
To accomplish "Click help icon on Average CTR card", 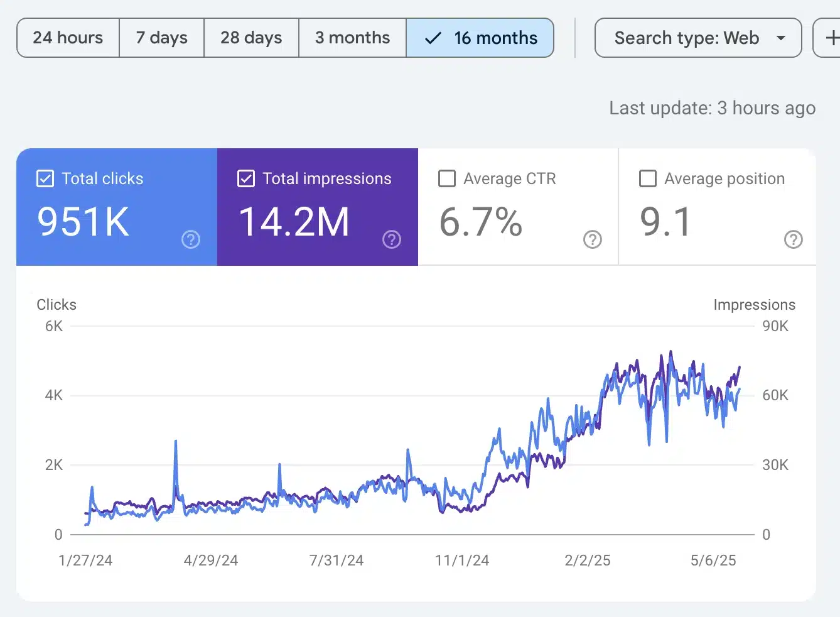I will [x=593, y=239].
